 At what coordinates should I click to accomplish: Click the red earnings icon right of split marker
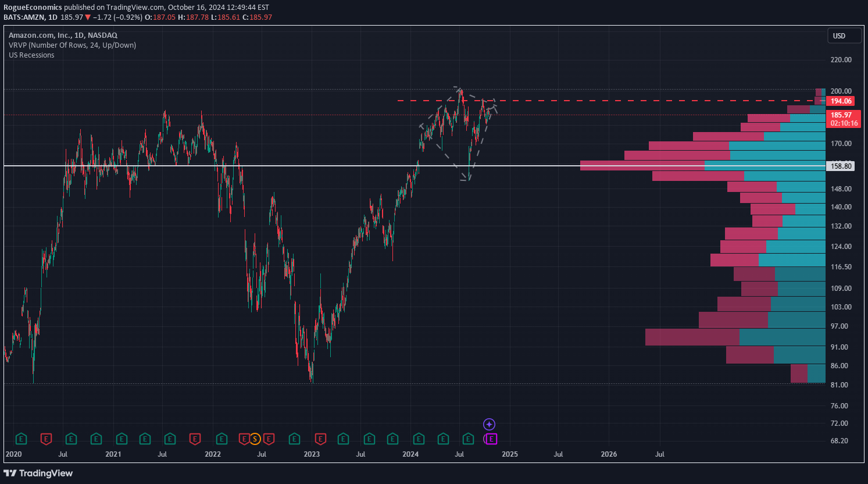[268, 439]
